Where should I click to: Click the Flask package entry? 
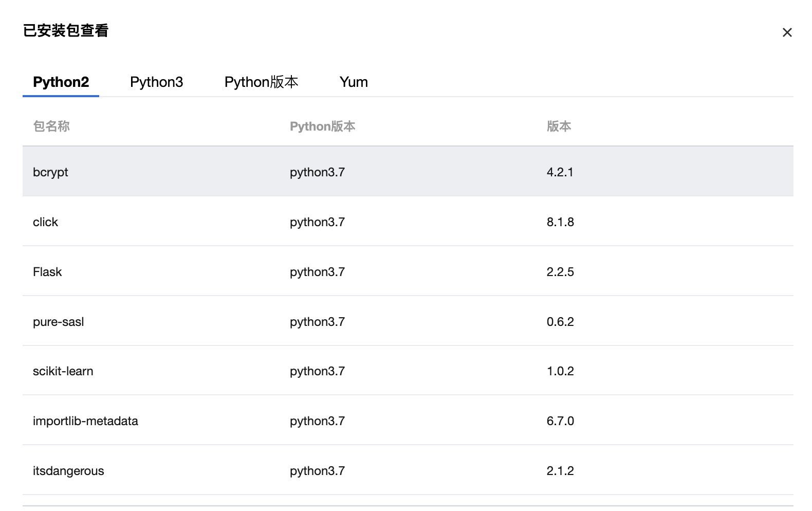tap(47, 272)
